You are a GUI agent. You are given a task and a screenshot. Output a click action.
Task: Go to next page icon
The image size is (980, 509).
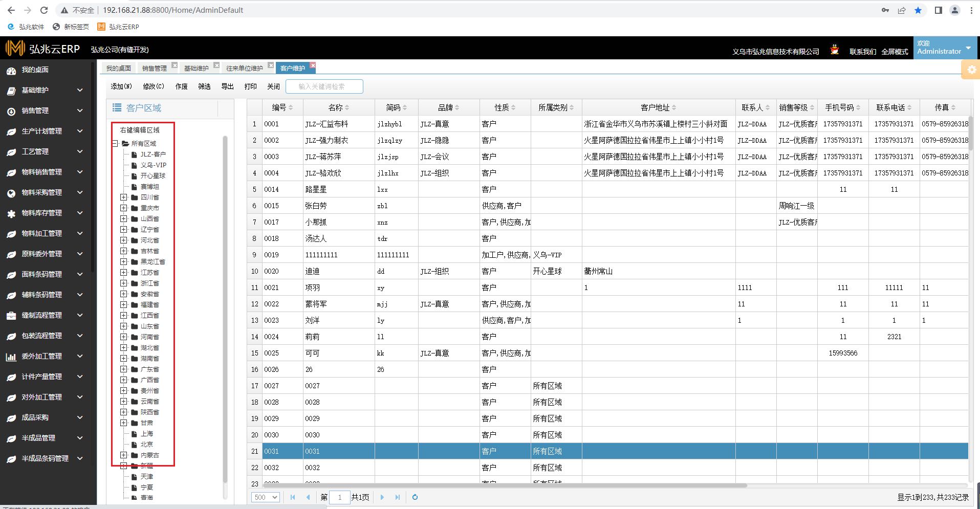(382, 497)
